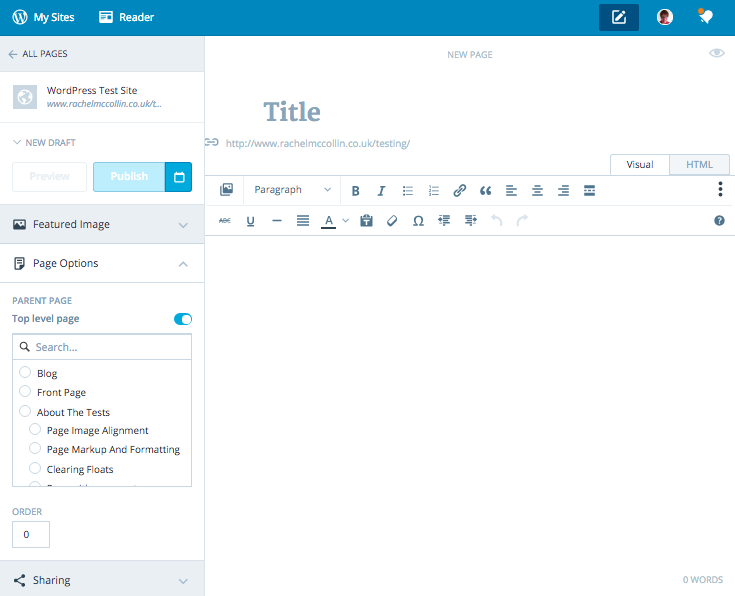This screenshot has width=735, height=596.
Task: Select Front Page as parent page
Action: point(25,391)
